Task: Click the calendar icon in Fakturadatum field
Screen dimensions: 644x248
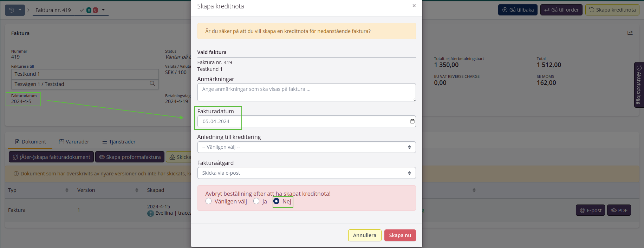Action: point(412,121)
